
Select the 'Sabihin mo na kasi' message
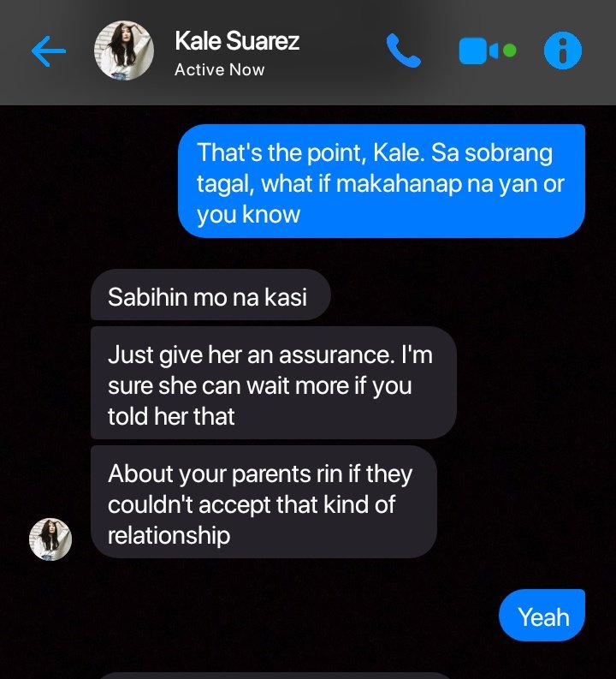pyautogui.click(x=210, y=295)
